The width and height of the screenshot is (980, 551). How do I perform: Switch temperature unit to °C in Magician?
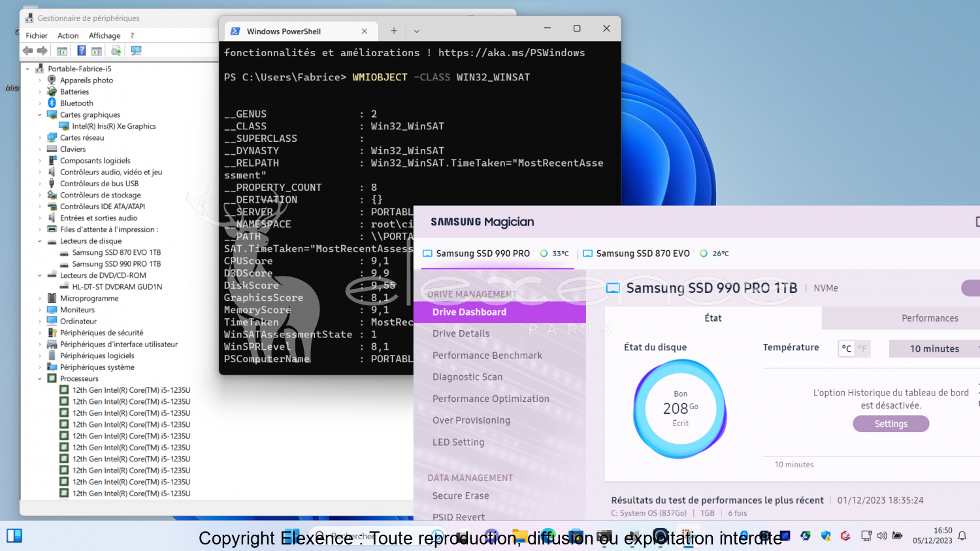[847, 348]
